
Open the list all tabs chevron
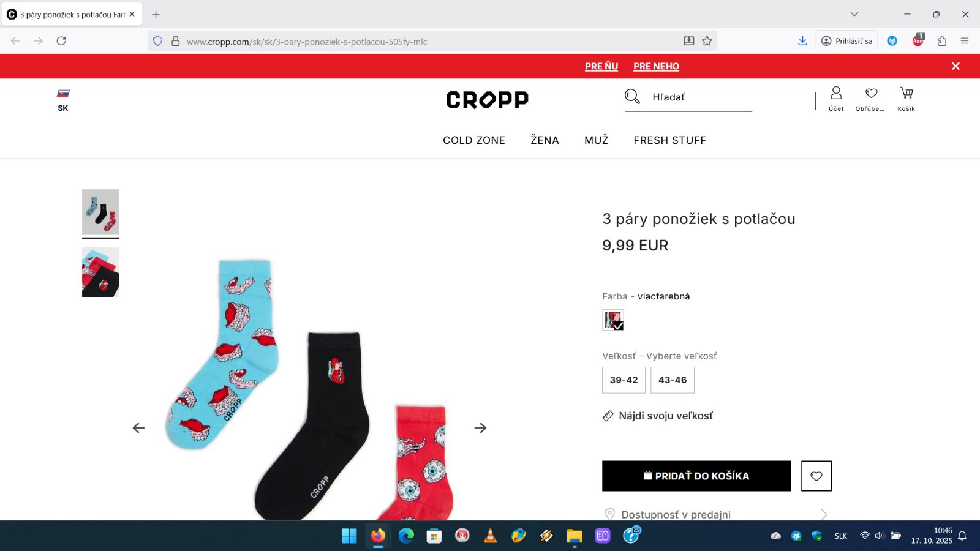click(x=854, y=14)
